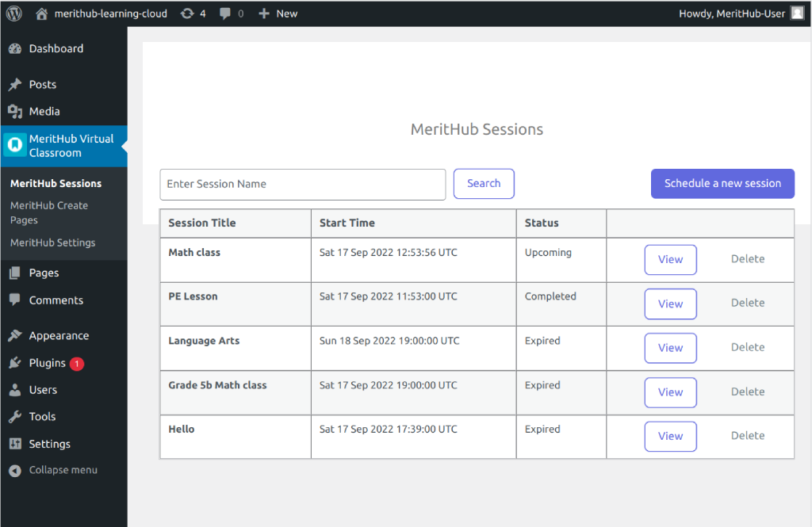812x527 pixels.
Task: Click the Search button
Action: coord(484,184)
